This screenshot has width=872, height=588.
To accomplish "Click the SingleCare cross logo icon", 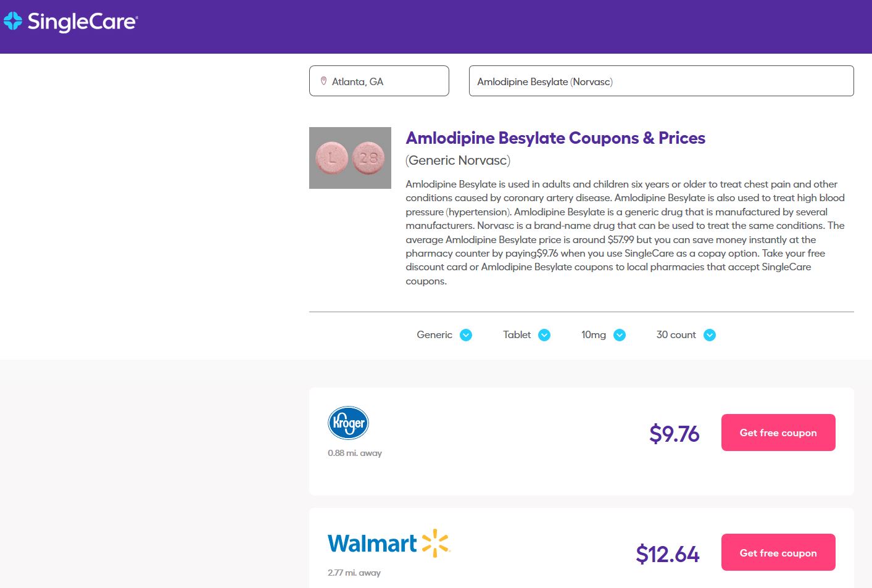I will click(x=12, y=21).
